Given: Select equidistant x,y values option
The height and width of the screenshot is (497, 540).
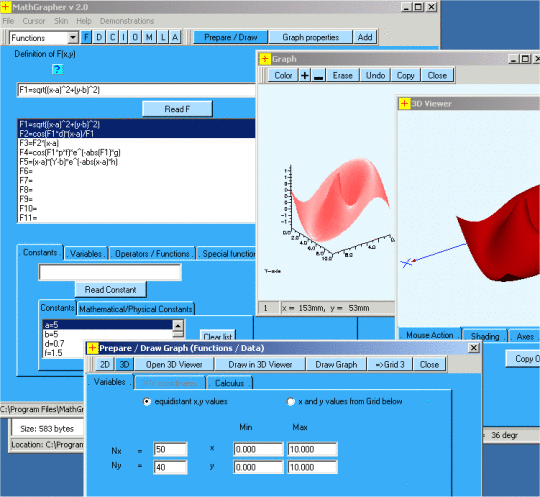Looking at the screenshot, I should point(147,402).
